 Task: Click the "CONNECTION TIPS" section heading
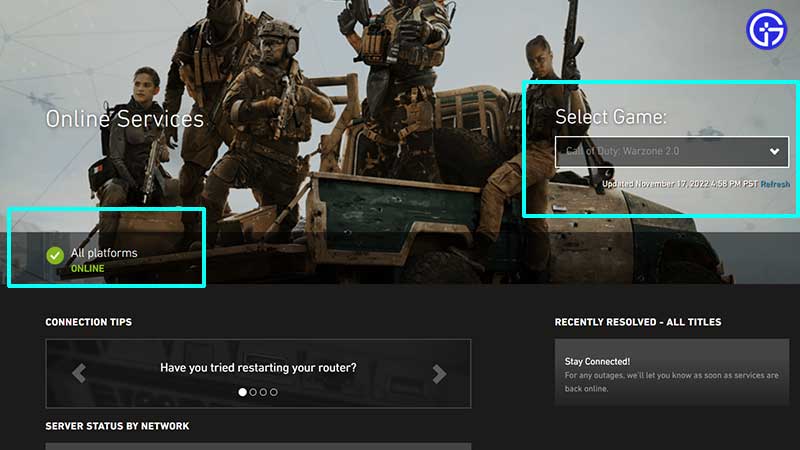(89, 322)
